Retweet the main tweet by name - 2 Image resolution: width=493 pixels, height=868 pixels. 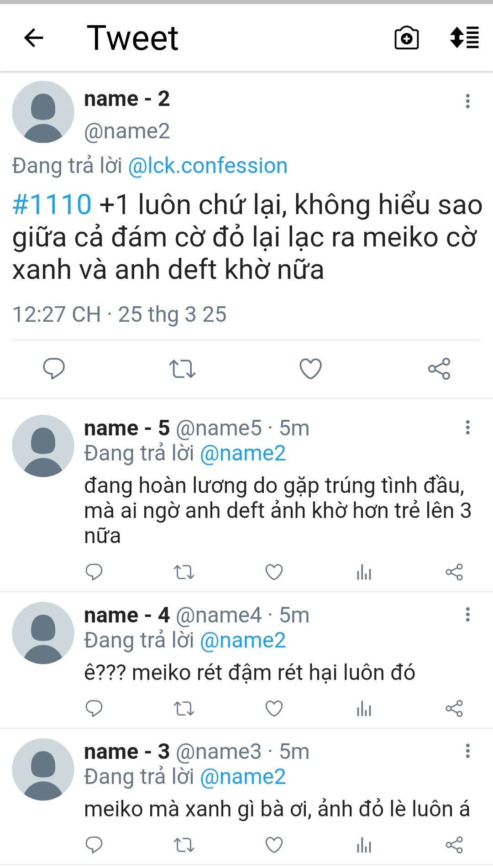(x=182, y=369)
